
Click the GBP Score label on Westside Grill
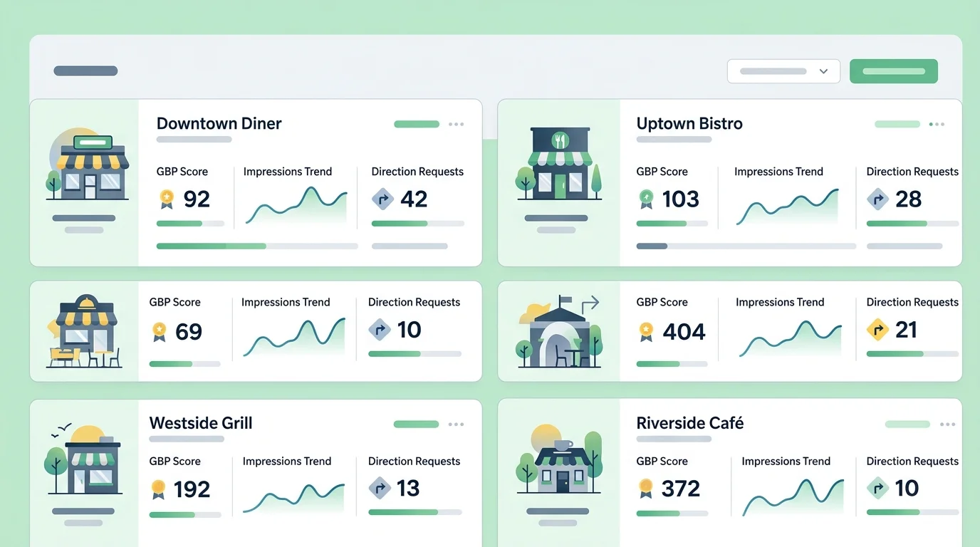tap(174, 462)
